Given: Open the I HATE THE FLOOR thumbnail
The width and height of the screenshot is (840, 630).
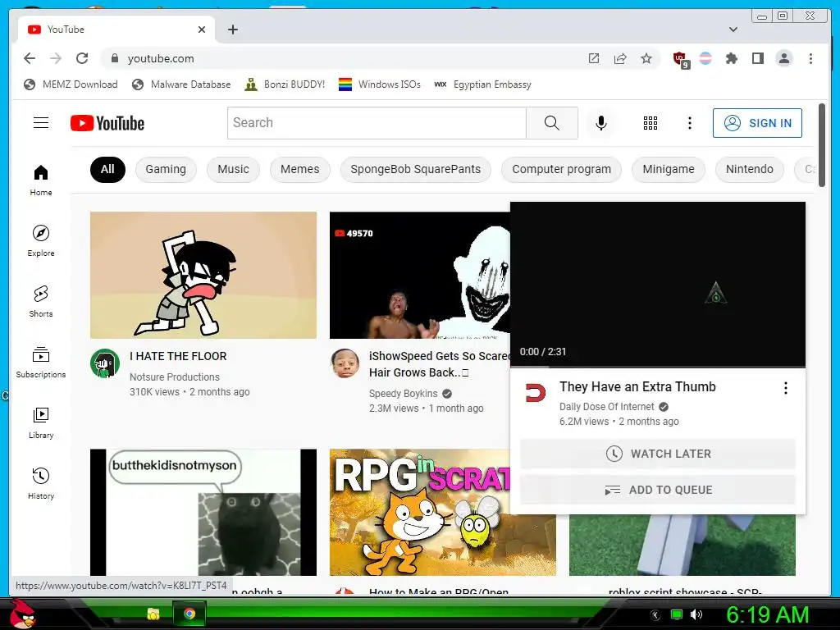Looking at the screenshot, I should [x=203, y=275].
